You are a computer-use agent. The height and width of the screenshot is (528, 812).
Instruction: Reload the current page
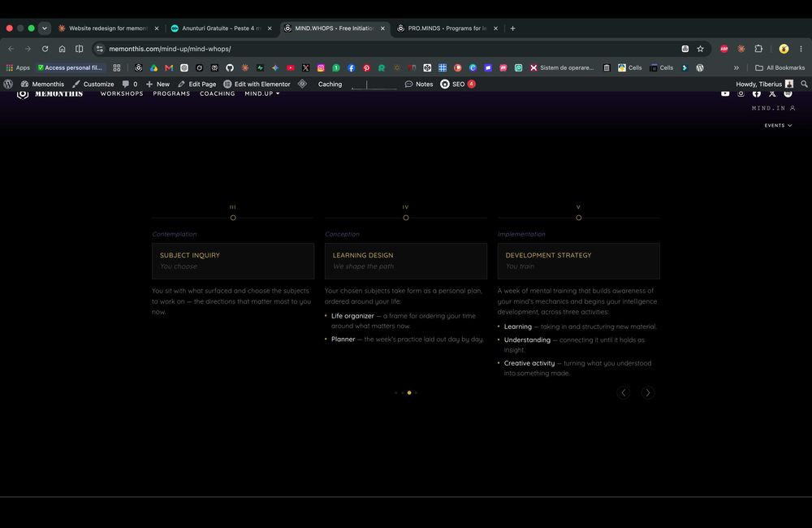click(x=45, y=49)
